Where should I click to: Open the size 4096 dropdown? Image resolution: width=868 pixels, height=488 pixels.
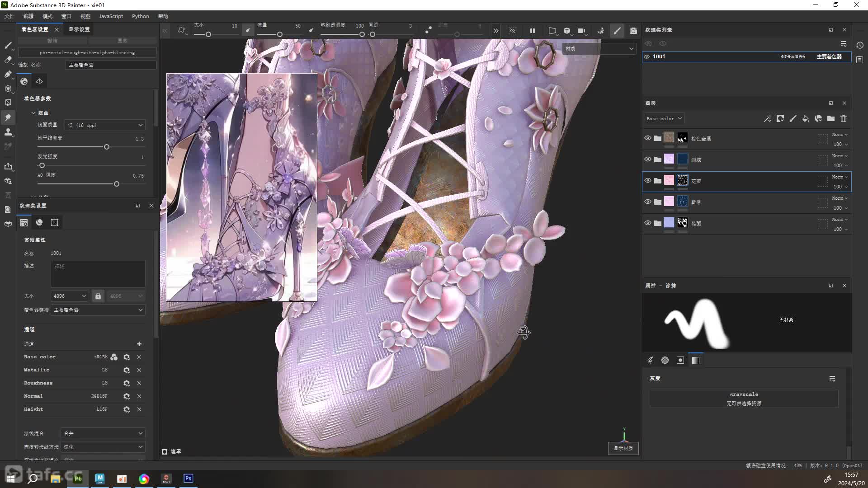tap(70, 296)
